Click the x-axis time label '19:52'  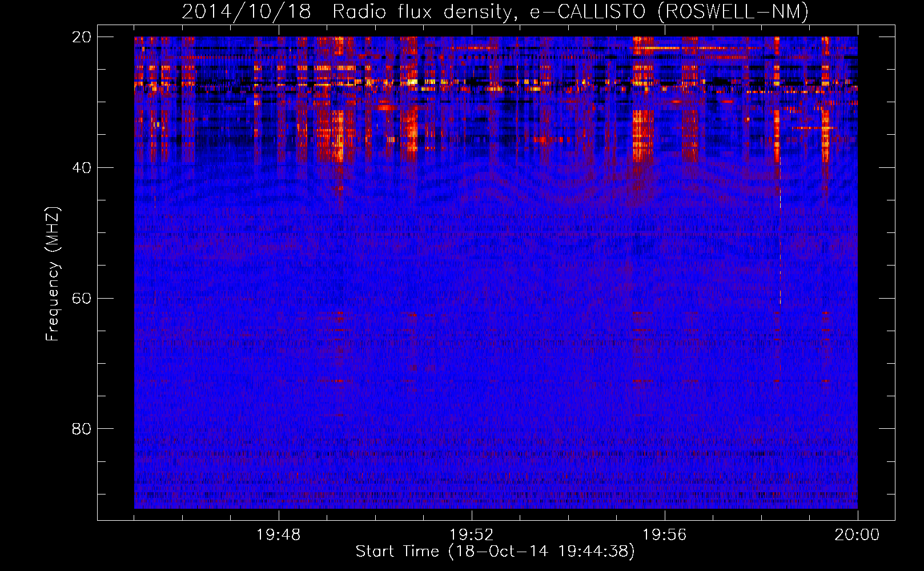coord(471,535)
